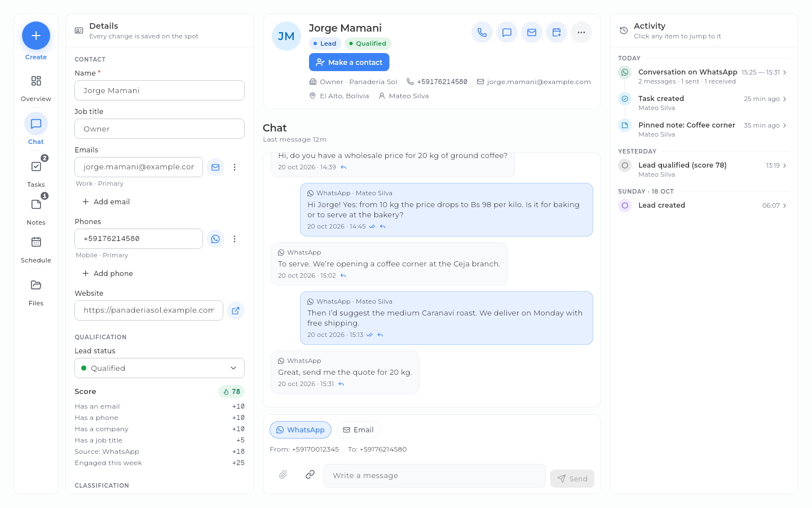Viewport: 812px width, 508px height.
Task: Reply to the 15:02 coffee corner message
Action: pos(343,275)
